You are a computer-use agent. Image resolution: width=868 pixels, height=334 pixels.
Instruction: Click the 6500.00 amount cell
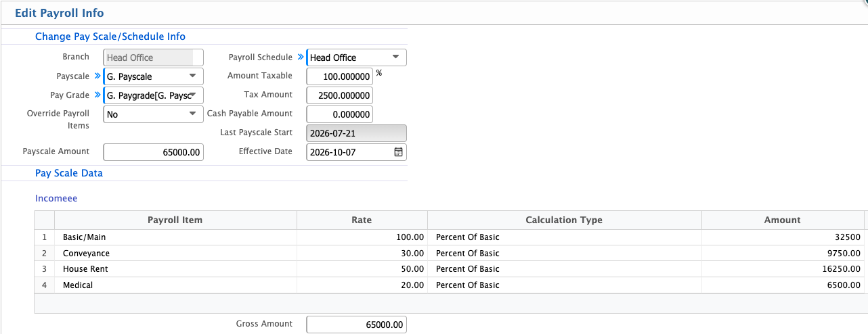tap(783, 285)
